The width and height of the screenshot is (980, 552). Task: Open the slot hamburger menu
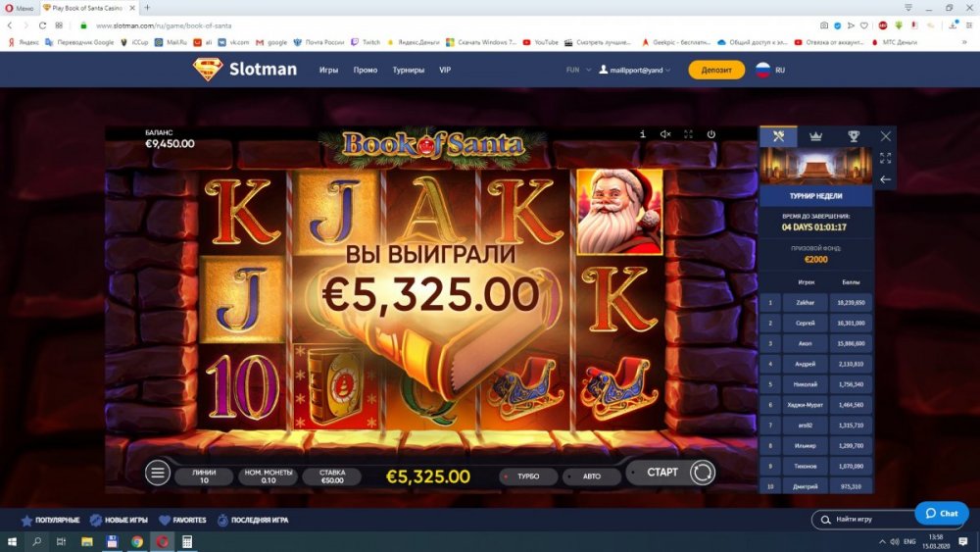(x=158, y=474)
